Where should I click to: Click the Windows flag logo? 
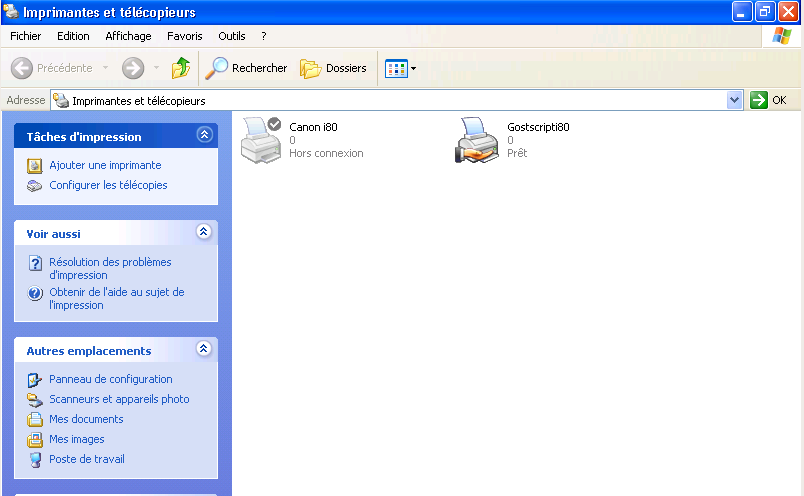pyautogui.click(x=781, y=36)
